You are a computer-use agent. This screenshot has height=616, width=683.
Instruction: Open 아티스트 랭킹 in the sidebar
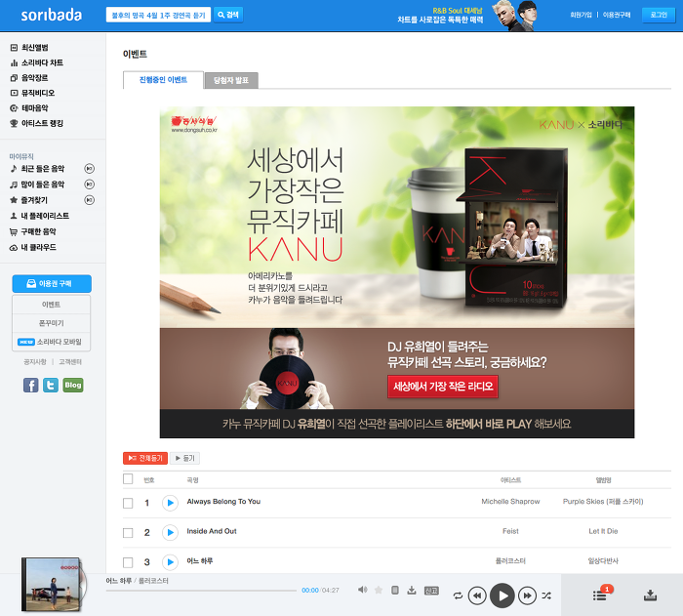pyautogui.click(x=37, y=123)
